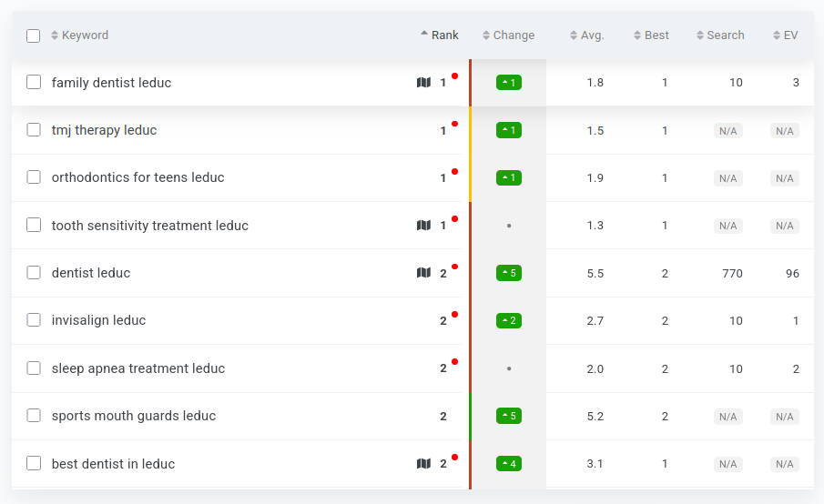Viewport: 824px width, 504px height.
Task: Click +2 change badge for invisalign leduc
Action: (509, 320)
